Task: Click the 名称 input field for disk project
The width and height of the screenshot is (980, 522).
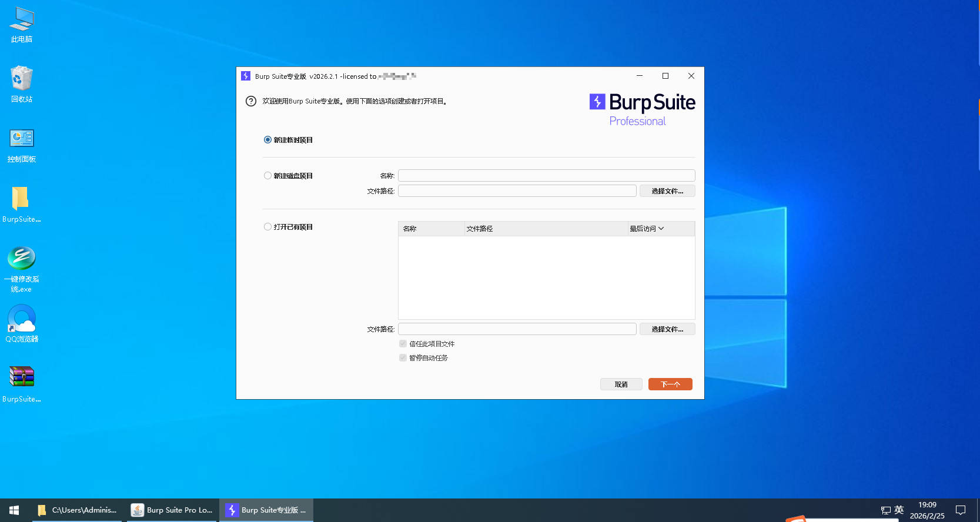Action: point(546,176)
